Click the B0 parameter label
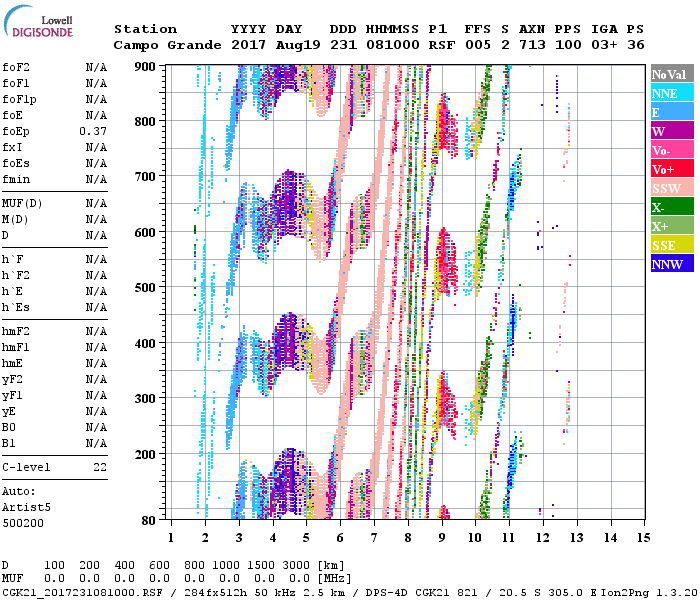The width and height of the screenshot is (700, 600). tap(9, 428)
